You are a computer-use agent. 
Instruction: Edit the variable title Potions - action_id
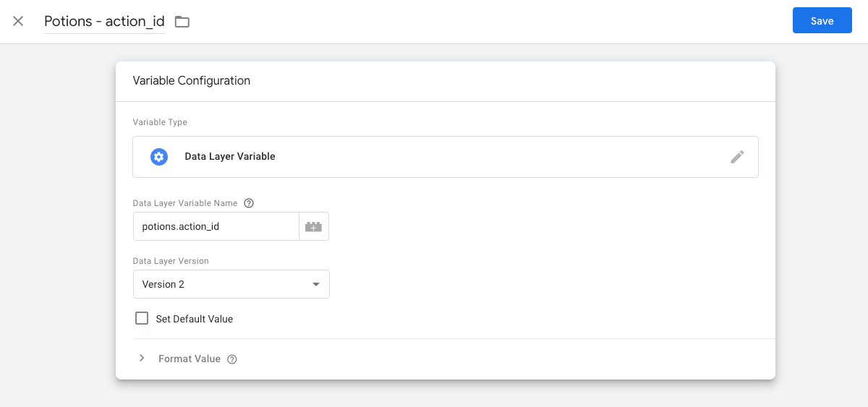point(104,22)
